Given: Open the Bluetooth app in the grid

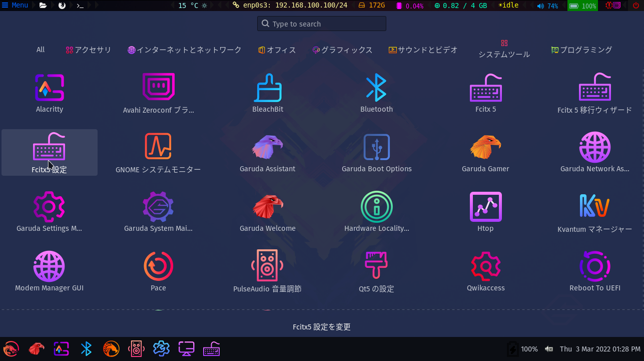Looking at the screenshot, I should click(x=376, y=94).
